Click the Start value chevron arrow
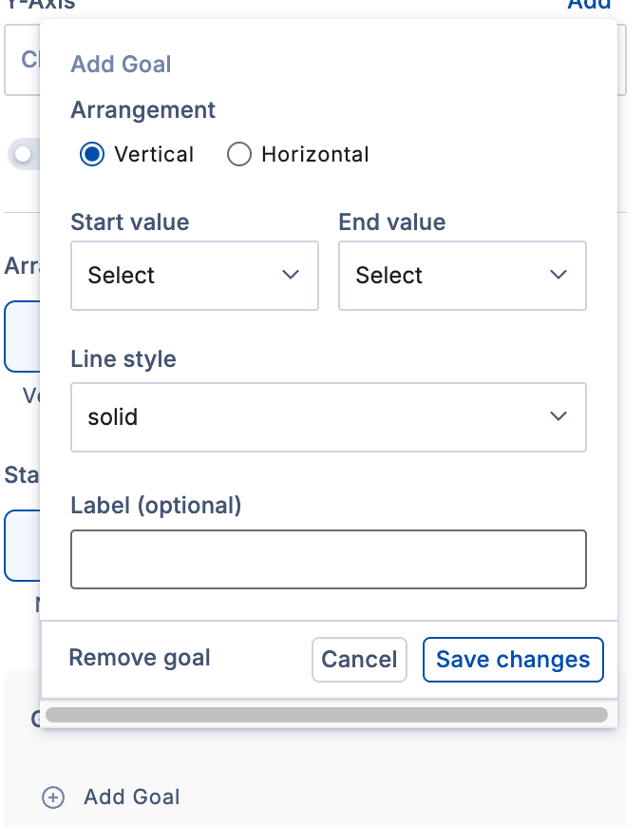This screenshot has height=827, width=644. point(291,275)
